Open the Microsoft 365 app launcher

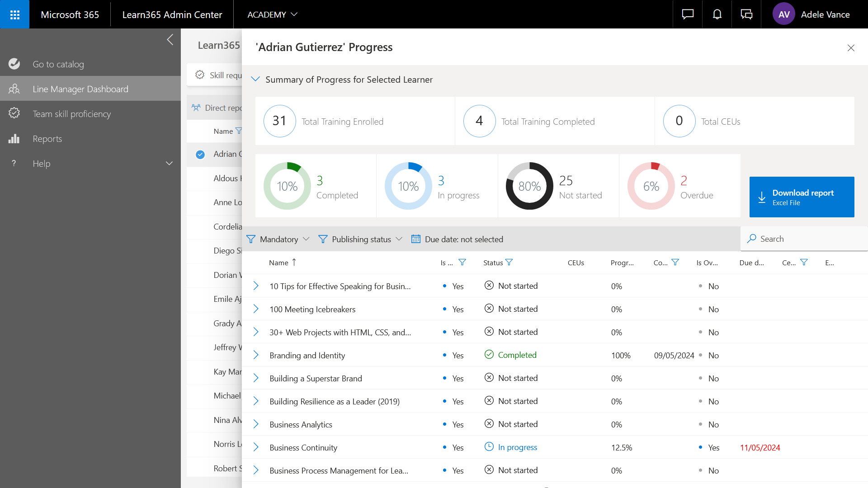click(14, 14)
